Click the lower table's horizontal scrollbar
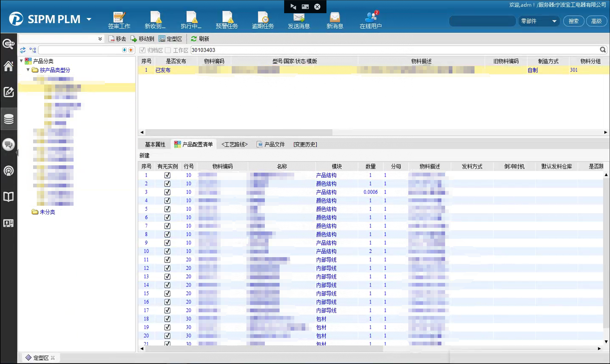This screenshot has width=610, height=364. coord(264,348)
